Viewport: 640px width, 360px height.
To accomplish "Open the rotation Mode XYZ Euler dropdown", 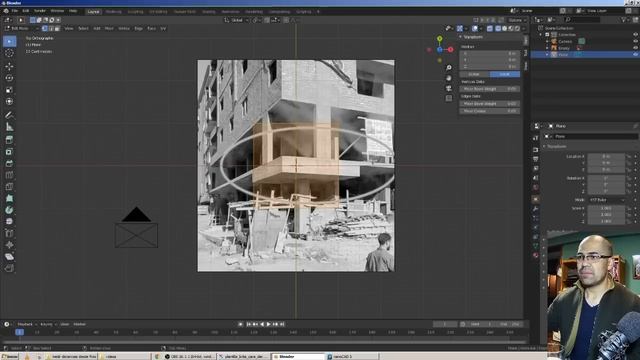I will tap(606, 200).
